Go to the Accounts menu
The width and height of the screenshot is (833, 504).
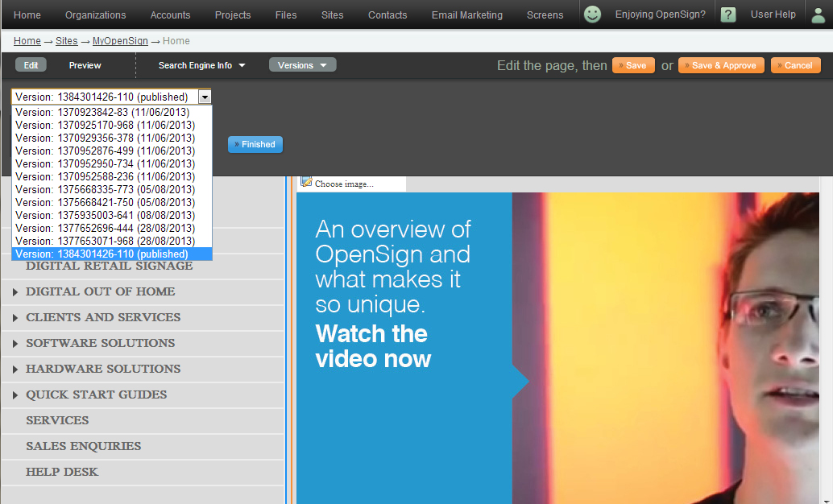[170, 14]
